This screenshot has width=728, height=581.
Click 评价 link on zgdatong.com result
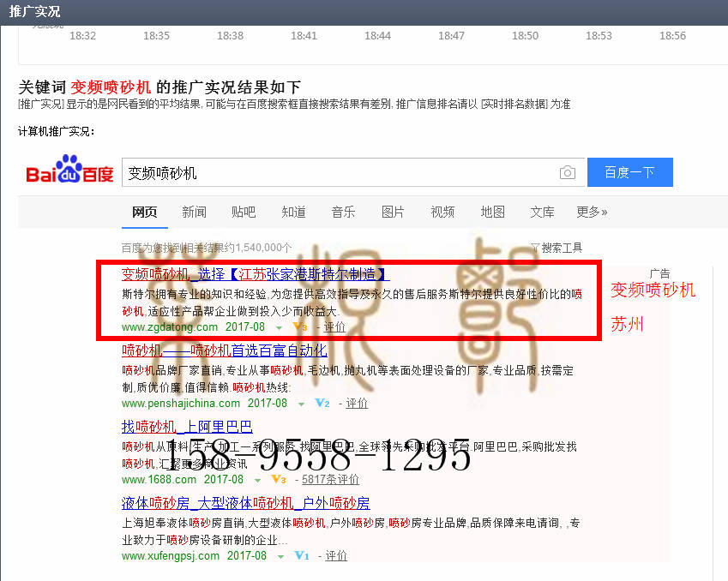[x=334, y=327]
